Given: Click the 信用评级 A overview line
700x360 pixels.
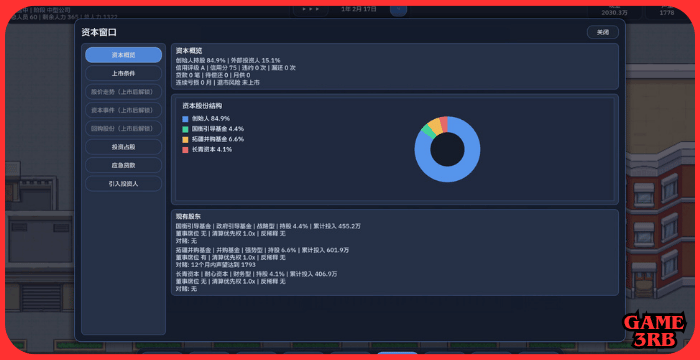Looking at the screenshot, I should pyautogui.click(x=236, y=68).
